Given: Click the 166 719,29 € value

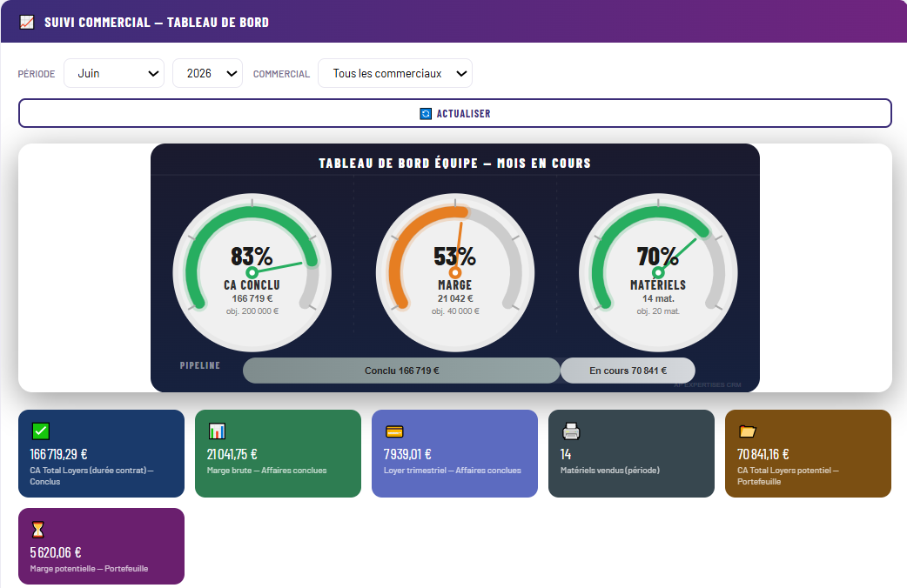Looking at the screenshot, I should click(58, 454).
